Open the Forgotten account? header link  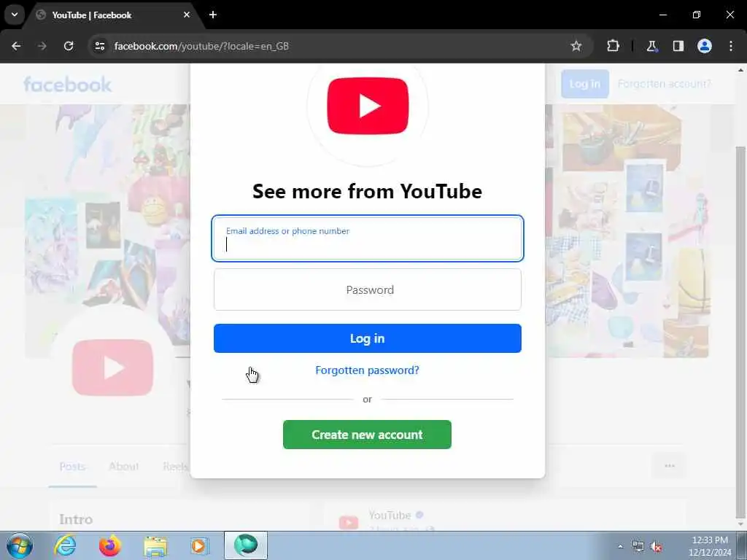pyautogui.click(x=664, y=84)
